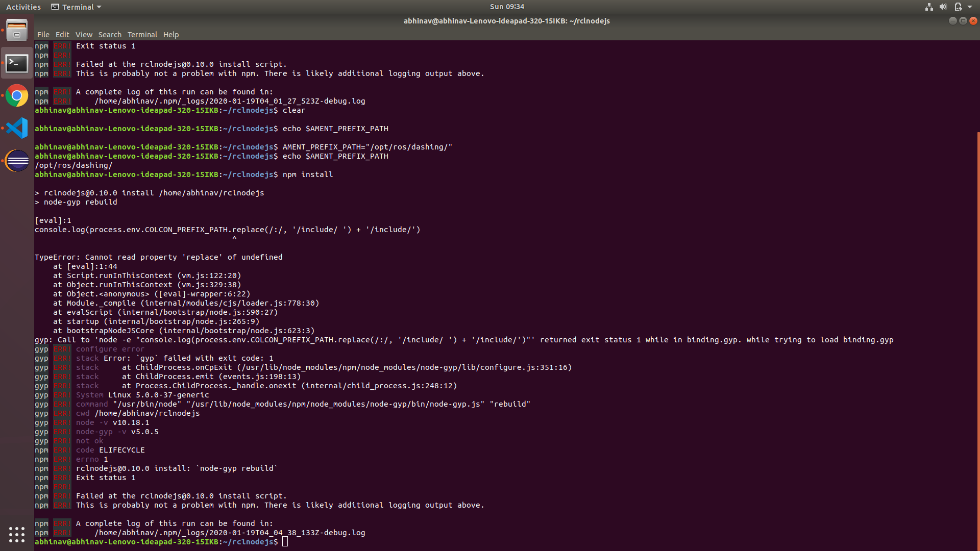
Task: Open Visual Studio Code from the dock
Action: 17,129
